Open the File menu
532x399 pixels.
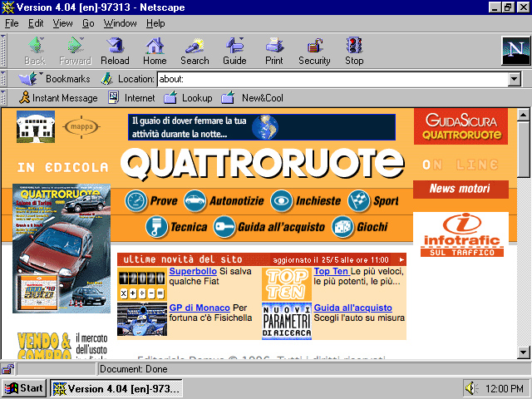click(x=12, y=23)
